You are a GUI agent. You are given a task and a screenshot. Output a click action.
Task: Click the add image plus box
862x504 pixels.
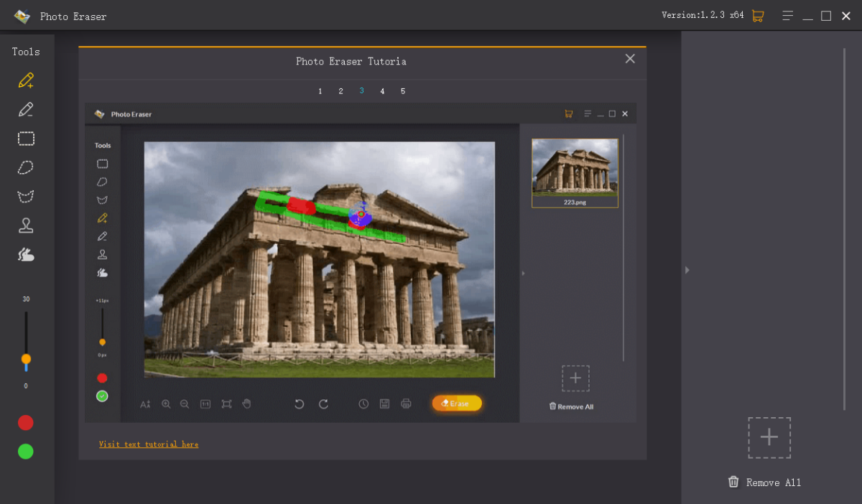coord(769,438)
